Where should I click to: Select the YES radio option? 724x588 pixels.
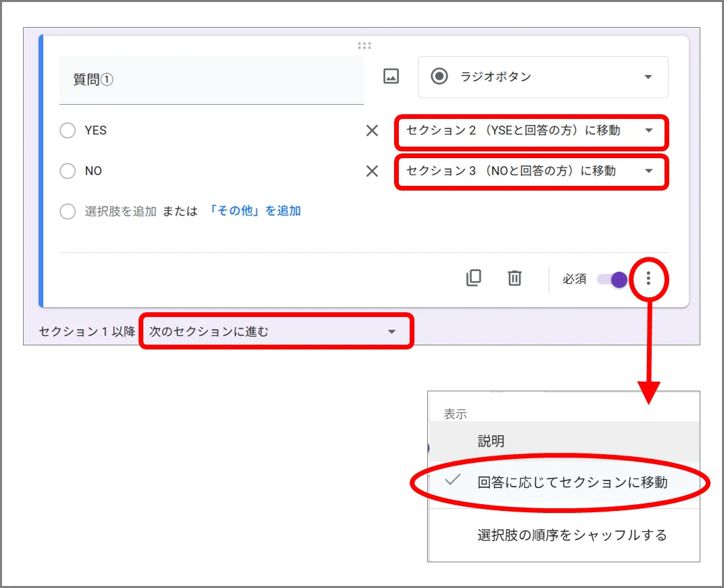tap(68, 131)
